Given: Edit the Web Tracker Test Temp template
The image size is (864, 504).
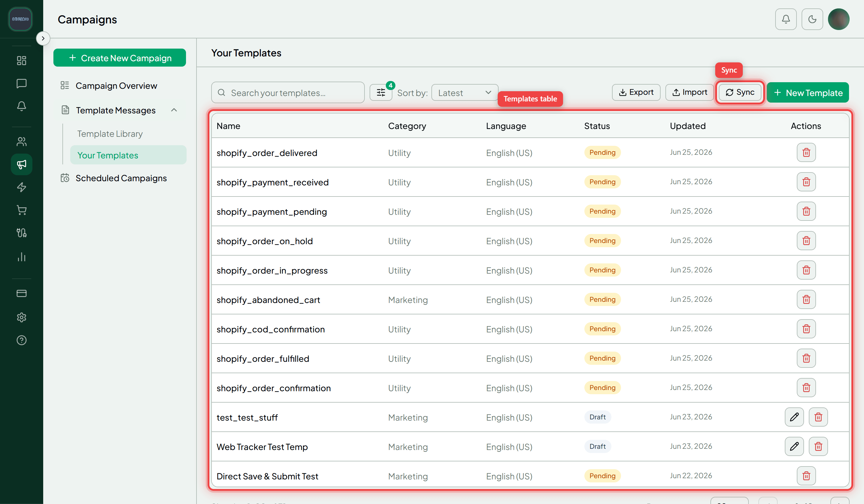Looking at the screenshot, I should [794, 446].
